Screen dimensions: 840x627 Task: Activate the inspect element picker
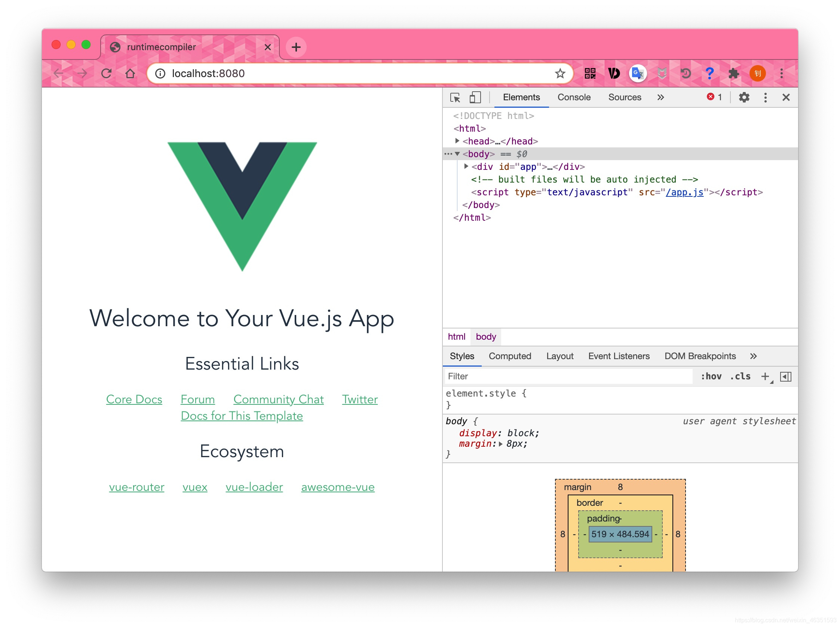[x=454, y=98]
